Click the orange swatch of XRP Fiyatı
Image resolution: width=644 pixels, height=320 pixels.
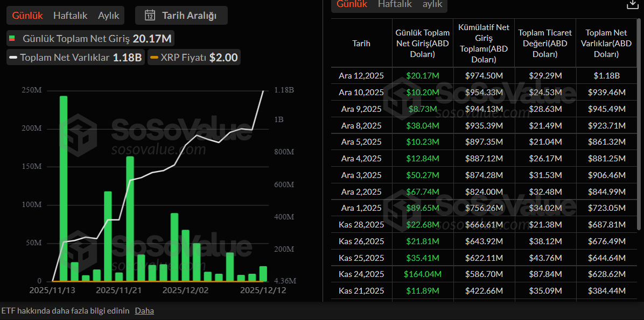[x=154, y=58]
